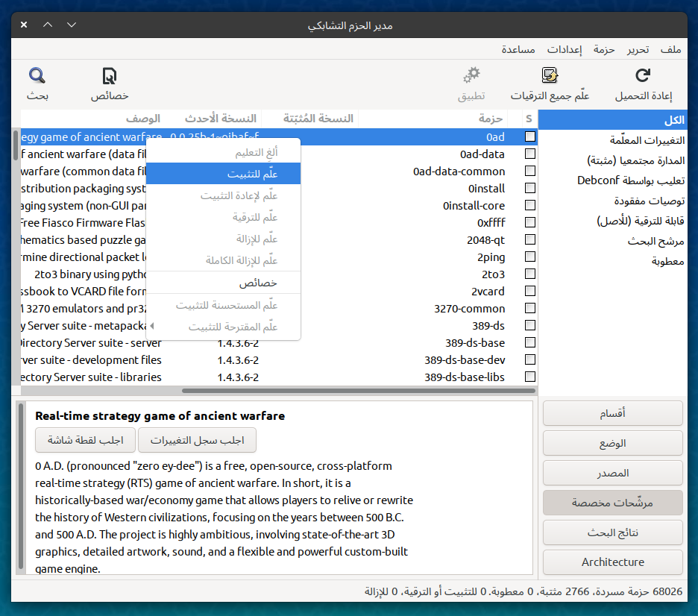Click Get Changelog (اجلب سجل التغييرات) button

click(x=197, y=440)
